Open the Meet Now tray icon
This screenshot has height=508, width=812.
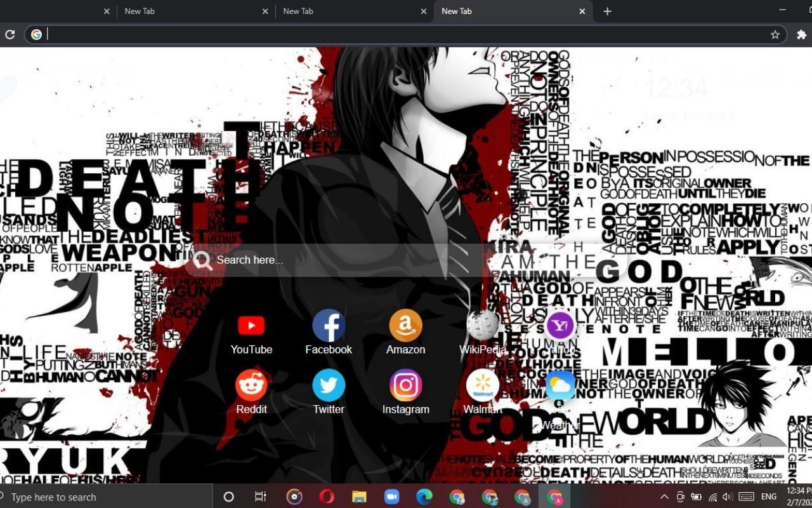coord(681,497)
